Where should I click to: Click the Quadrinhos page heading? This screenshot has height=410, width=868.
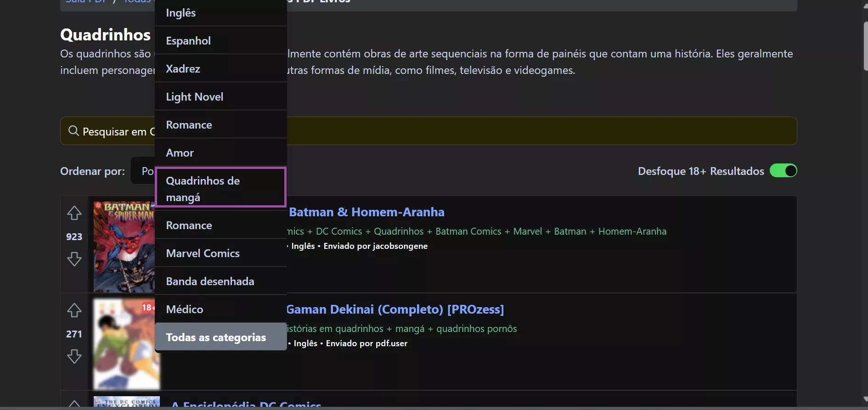tap(105, 35)
